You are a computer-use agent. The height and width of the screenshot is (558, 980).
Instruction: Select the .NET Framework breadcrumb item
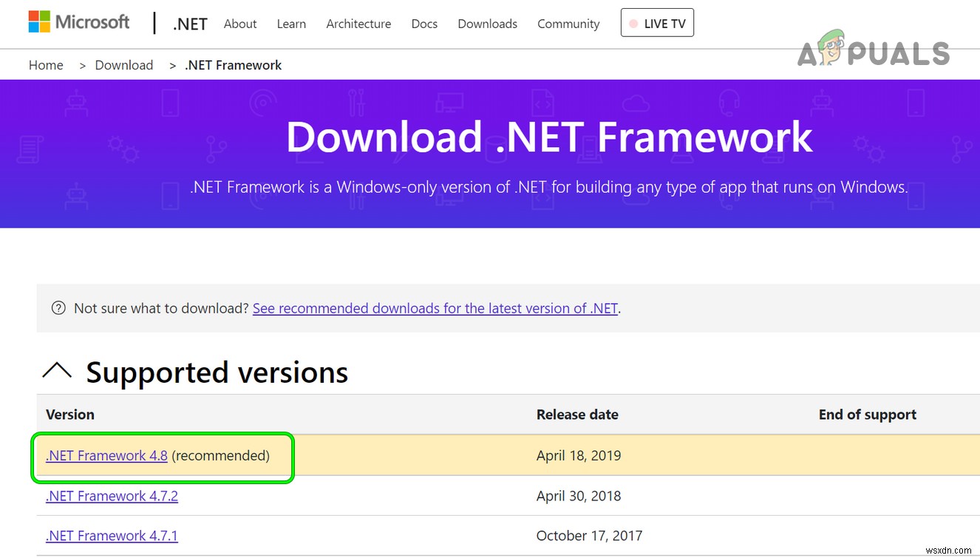[234, 65]
